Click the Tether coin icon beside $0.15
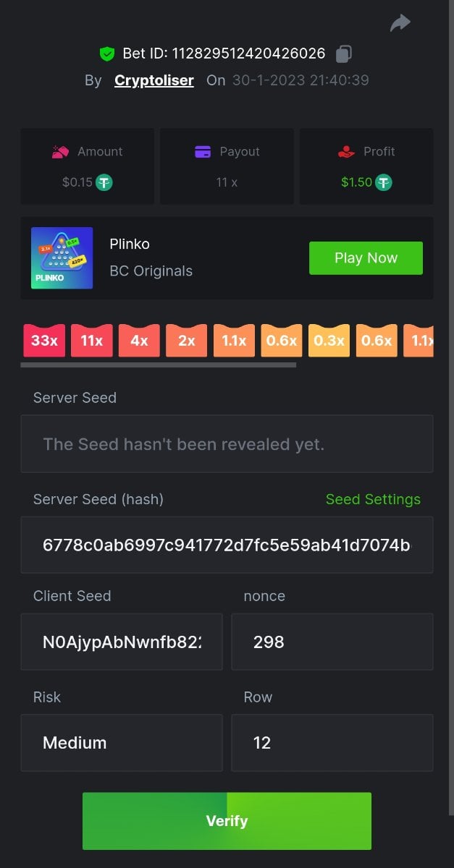The width and height of the screenshot is (454, 868). 104,182
